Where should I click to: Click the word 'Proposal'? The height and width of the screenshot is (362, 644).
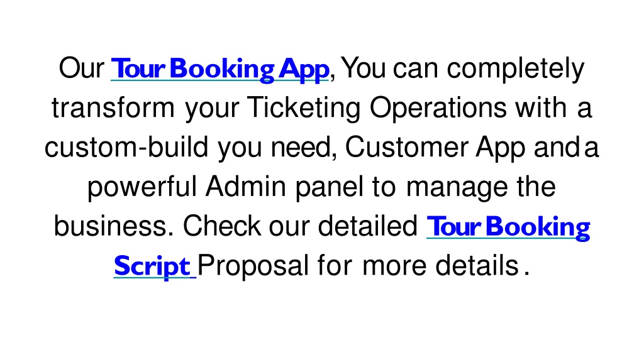(253, 266)
